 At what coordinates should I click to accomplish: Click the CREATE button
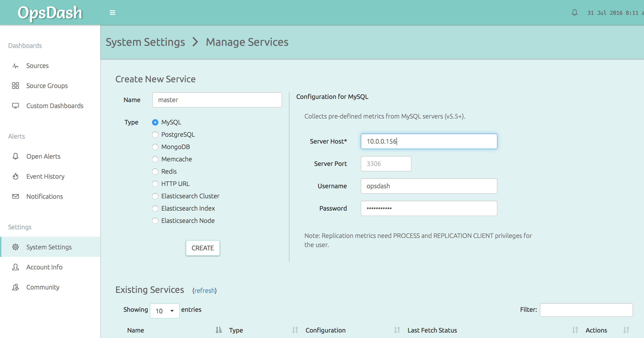coord(203,248)
